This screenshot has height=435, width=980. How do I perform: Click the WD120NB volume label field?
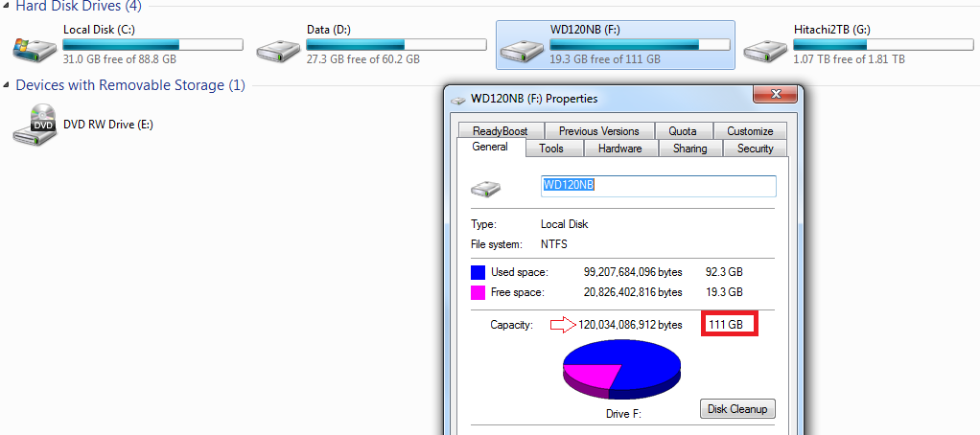658,186
